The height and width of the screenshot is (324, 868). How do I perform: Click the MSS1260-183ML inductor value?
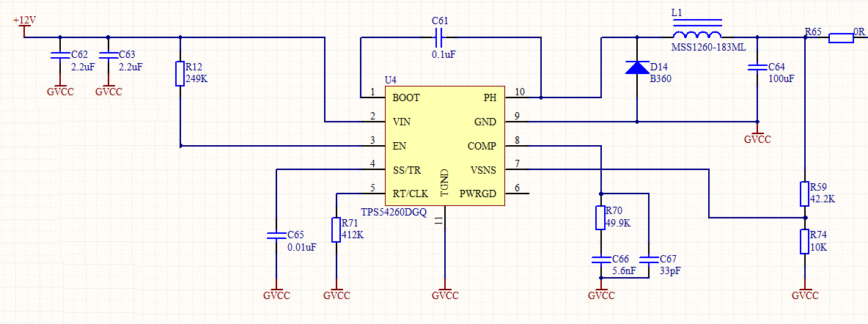(x=709, y=48)
